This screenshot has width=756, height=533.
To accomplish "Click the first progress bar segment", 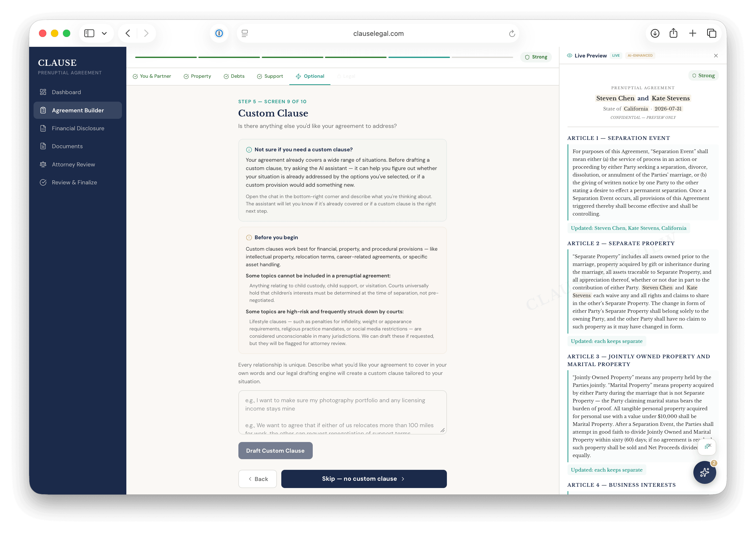I will [x=166, y=57].
